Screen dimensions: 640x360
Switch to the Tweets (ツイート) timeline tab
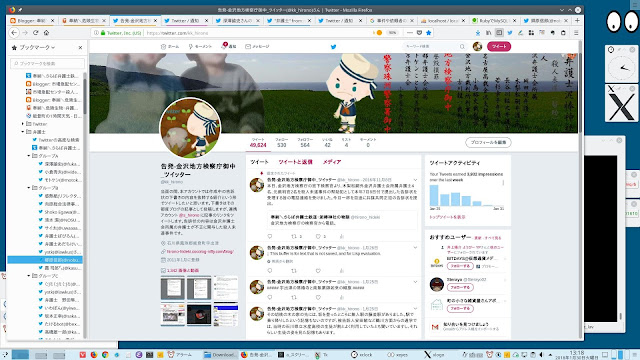(x=260, y=162)
